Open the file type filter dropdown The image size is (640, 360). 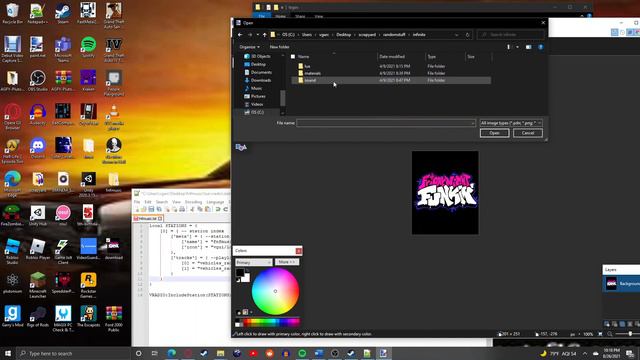(511, 123)
